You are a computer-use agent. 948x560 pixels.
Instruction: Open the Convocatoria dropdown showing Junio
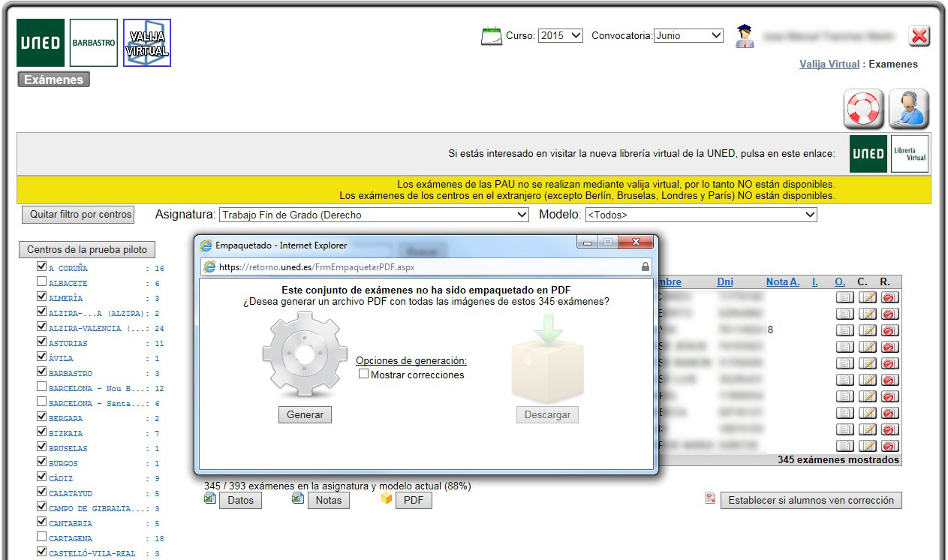[x=688, y=35]
